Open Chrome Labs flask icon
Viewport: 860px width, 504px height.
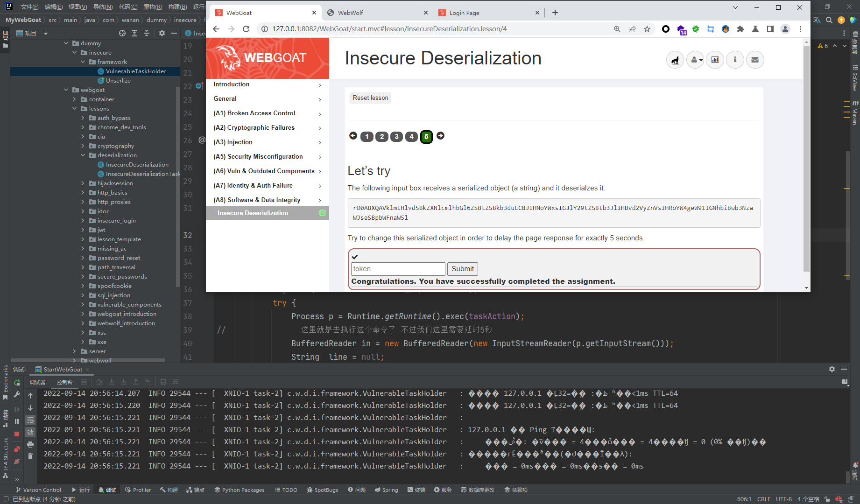coord(755,29)
